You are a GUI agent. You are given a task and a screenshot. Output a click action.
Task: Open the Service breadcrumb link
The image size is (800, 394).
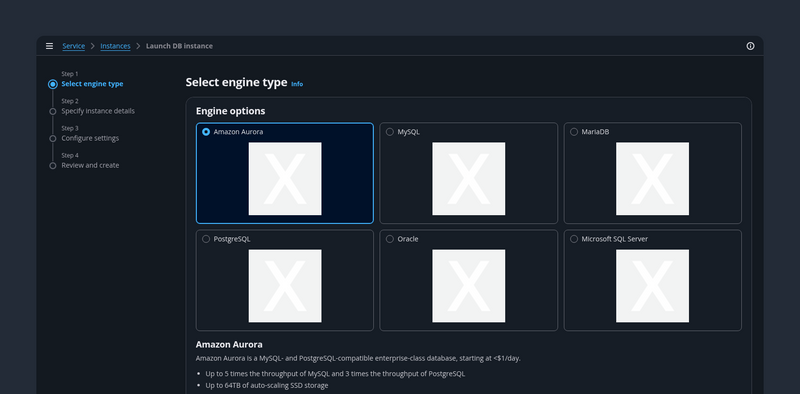coord(73,46)
